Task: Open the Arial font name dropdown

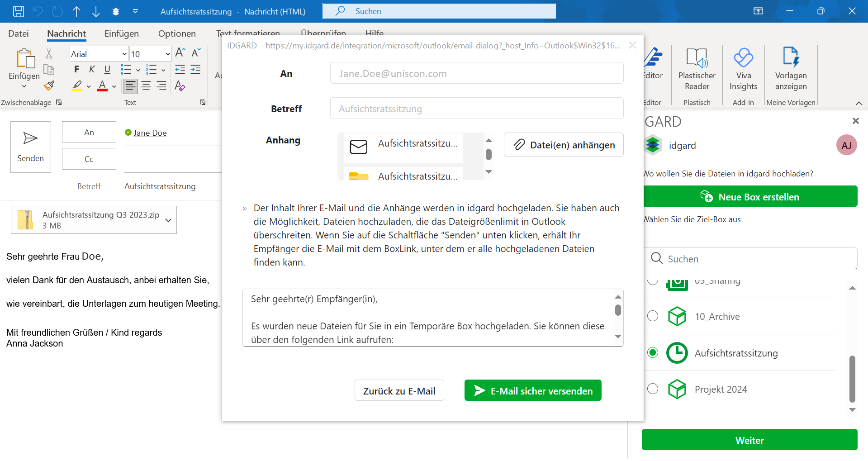Action: point(124,54)
